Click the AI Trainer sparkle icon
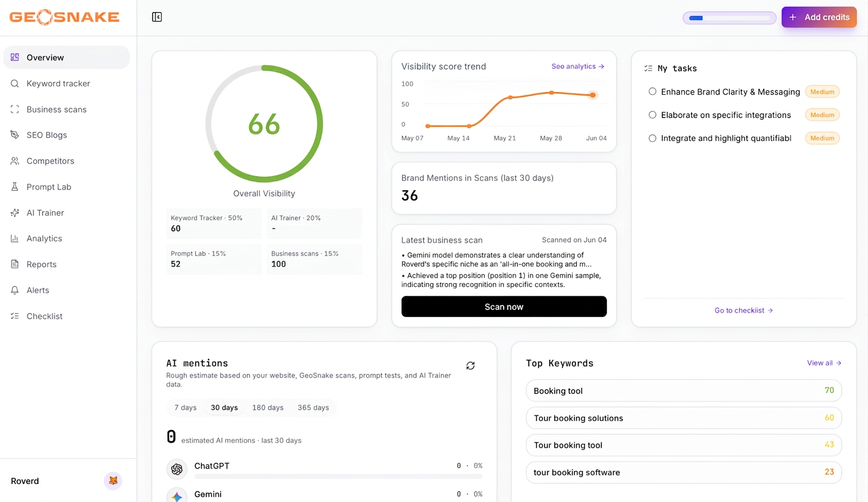The width and height of the screenshot is (868, 502). [x=15, y=213]
